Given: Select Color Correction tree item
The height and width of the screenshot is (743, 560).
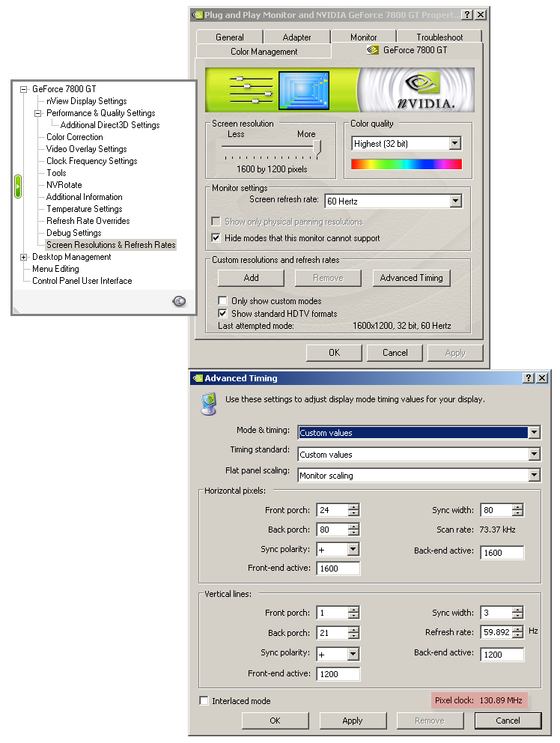Looking at the screenshot, I should pos(74,137).
